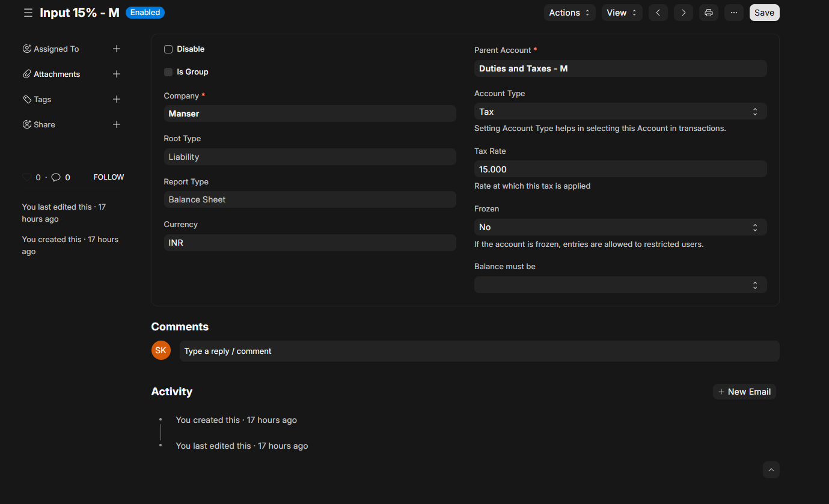Add assignee with Assigned To plus

pyautogui.click(x=117, y=49)
